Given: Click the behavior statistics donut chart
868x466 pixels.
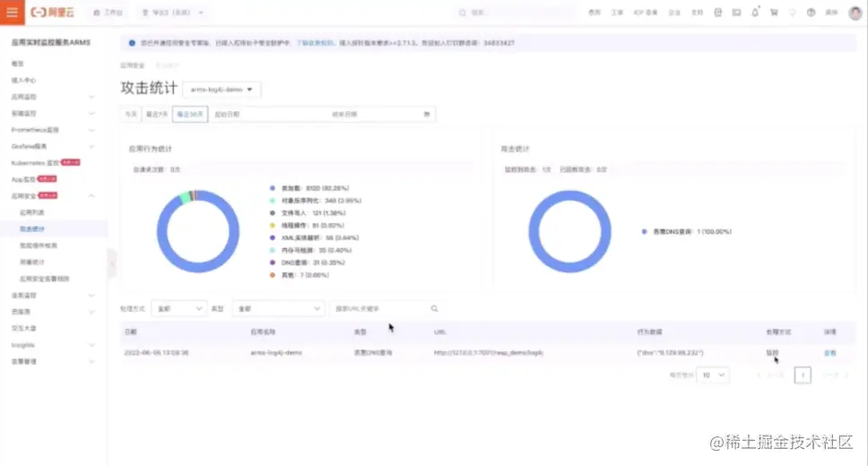Looking at the screenshot, I should pos(197,231).
